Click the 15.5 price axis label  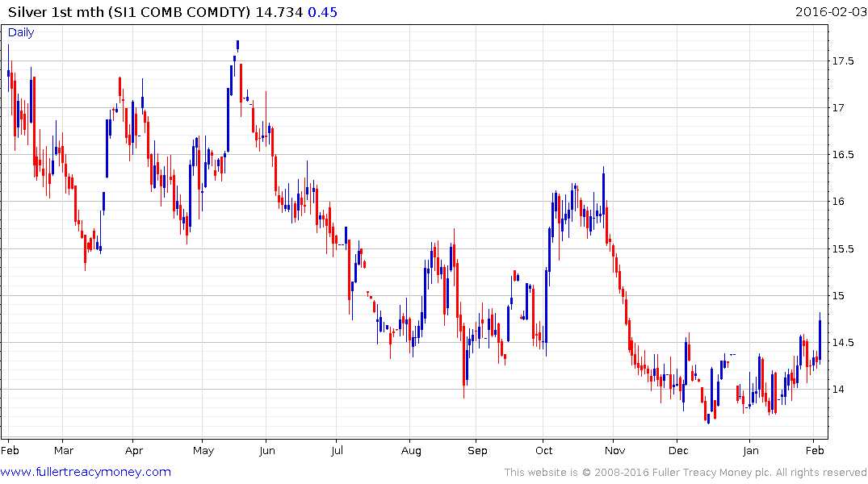tap(843, 248)
